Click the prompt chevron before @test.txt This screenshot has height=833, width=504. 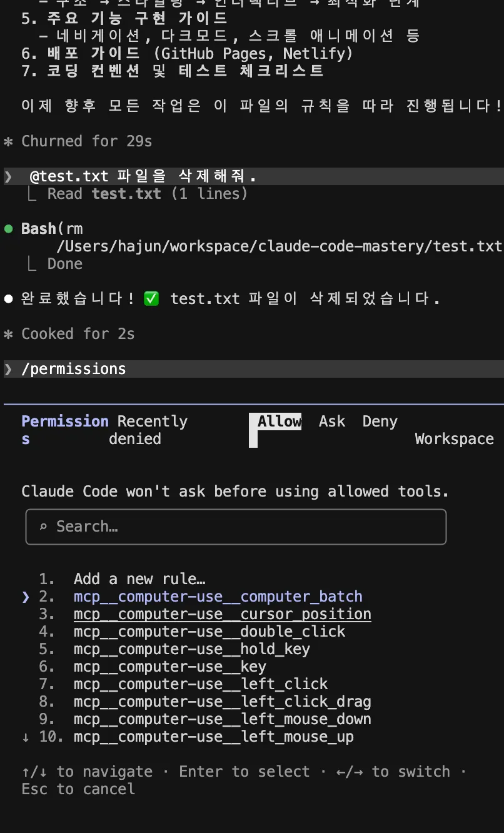point(8,177)
